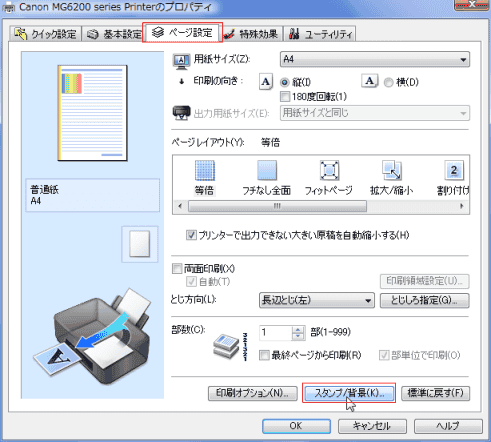
Task: Go to the ユーティリティ tab
Action: pos(320,34)
